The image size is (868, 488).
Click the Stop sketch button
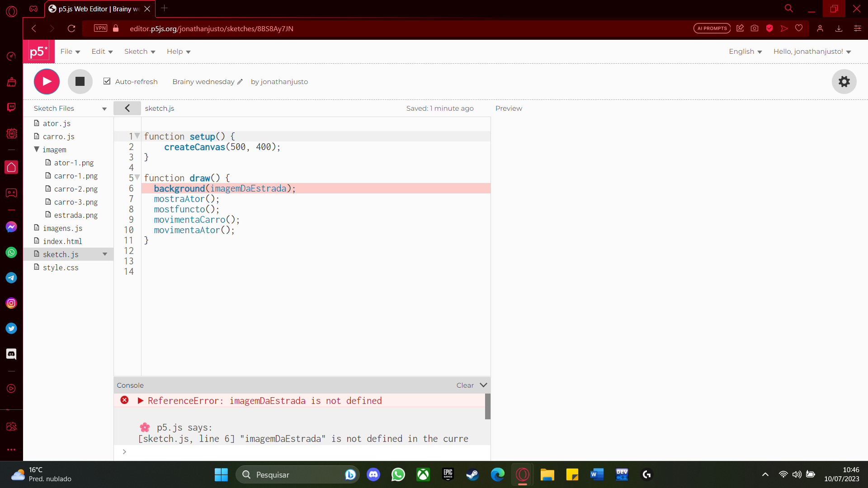point(80,81)
